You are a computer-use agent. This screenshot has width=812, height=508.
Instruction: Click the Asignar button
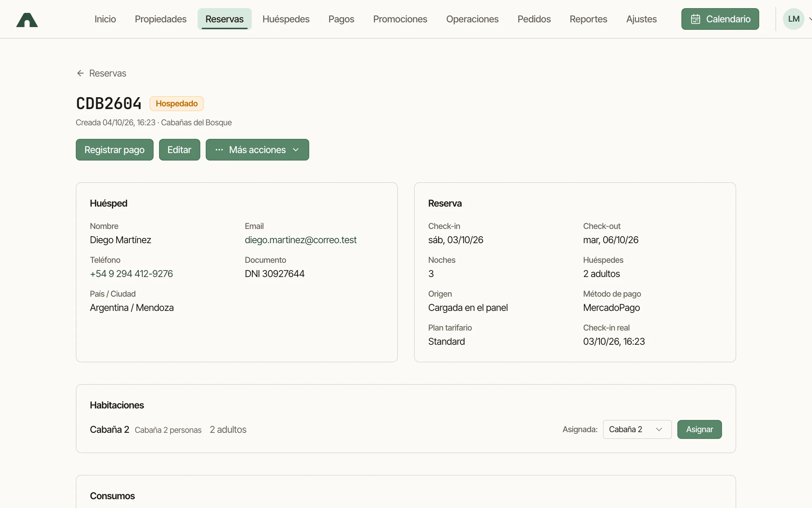(699, 429)
